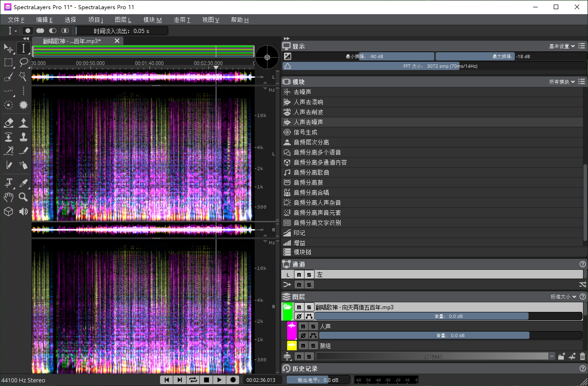Open the 图层 menu
588x386 pixels.
tap(123, 20)
